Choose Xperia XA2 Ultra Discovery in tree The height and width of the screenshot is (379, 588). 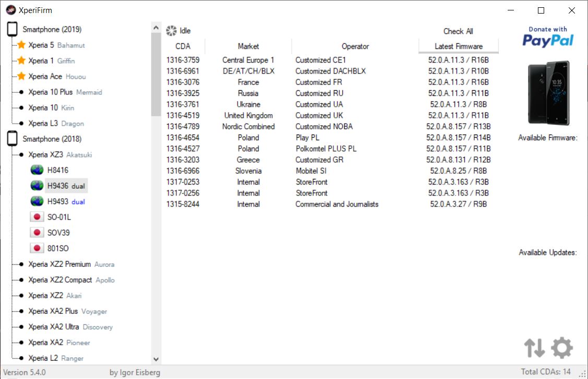(x=70, y=327)
